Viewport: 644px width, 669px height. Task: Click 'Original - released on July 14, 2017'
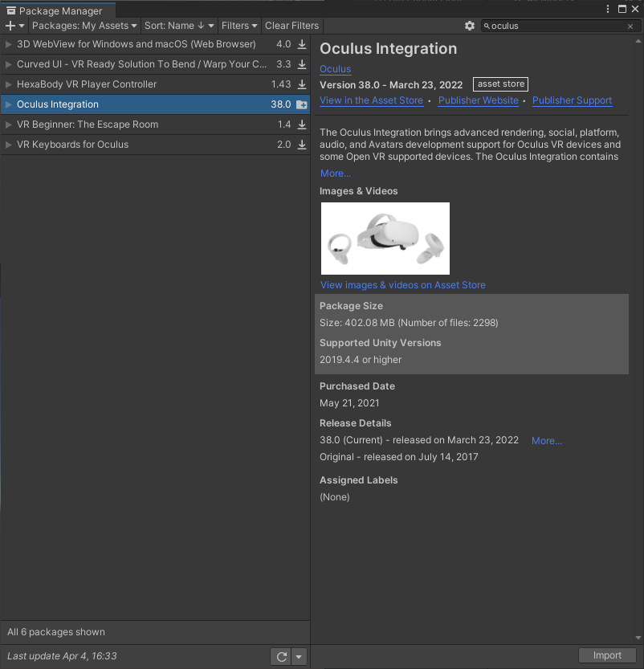point(399,456)
